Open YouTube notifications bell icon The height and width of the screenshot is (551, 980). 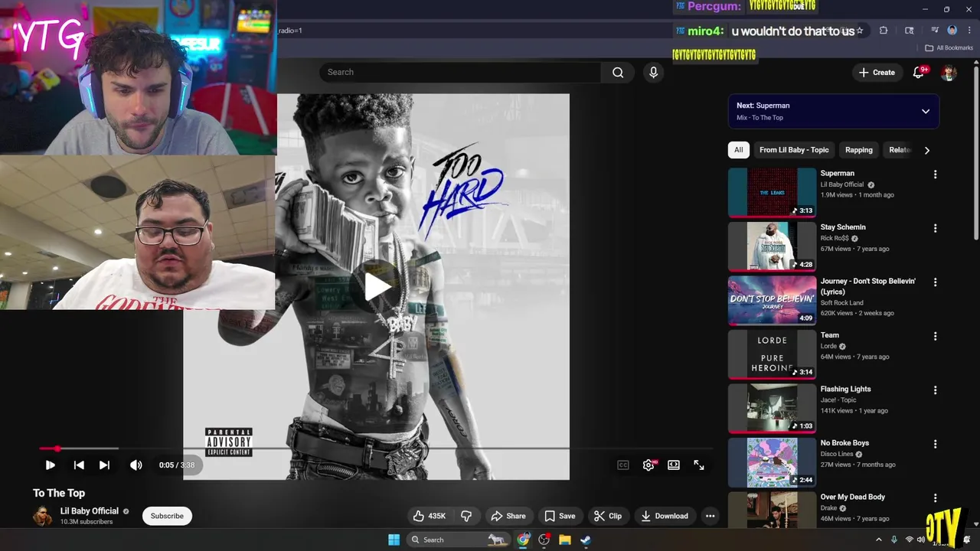coord(918,72)
